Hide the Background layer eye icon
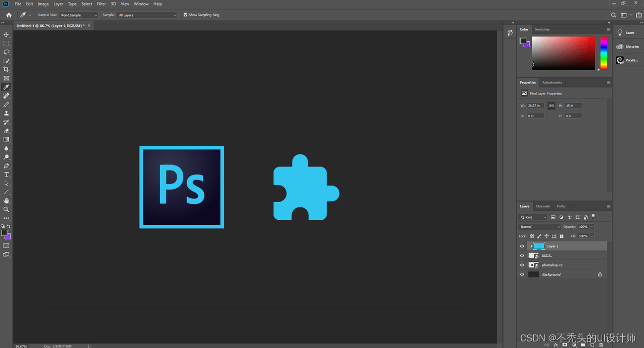 (x=522, y=275)
